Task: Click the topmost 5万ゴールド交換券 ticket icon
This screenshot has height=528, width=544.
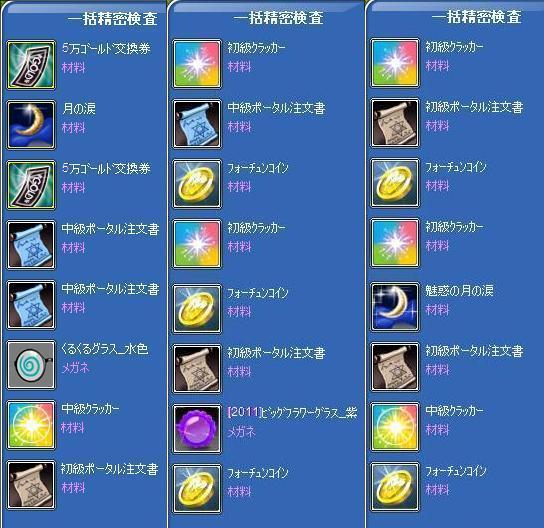Action: coord(31,65)
